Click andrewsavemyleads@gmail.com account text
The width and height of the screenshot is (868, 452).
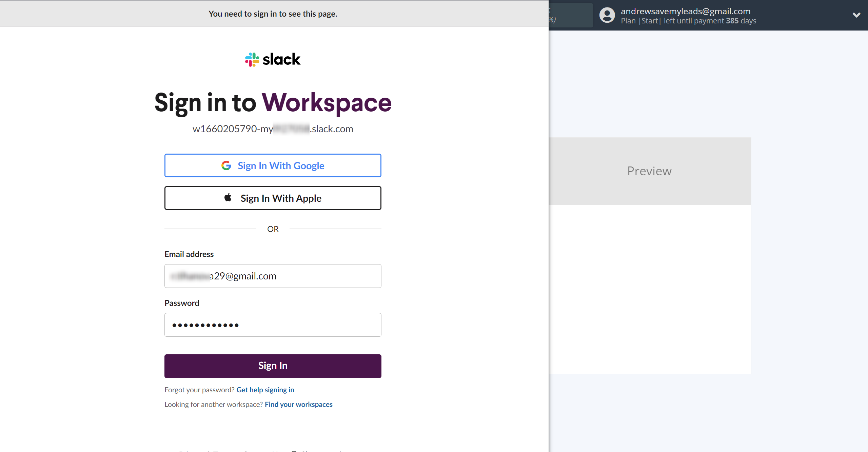[686, 11]
